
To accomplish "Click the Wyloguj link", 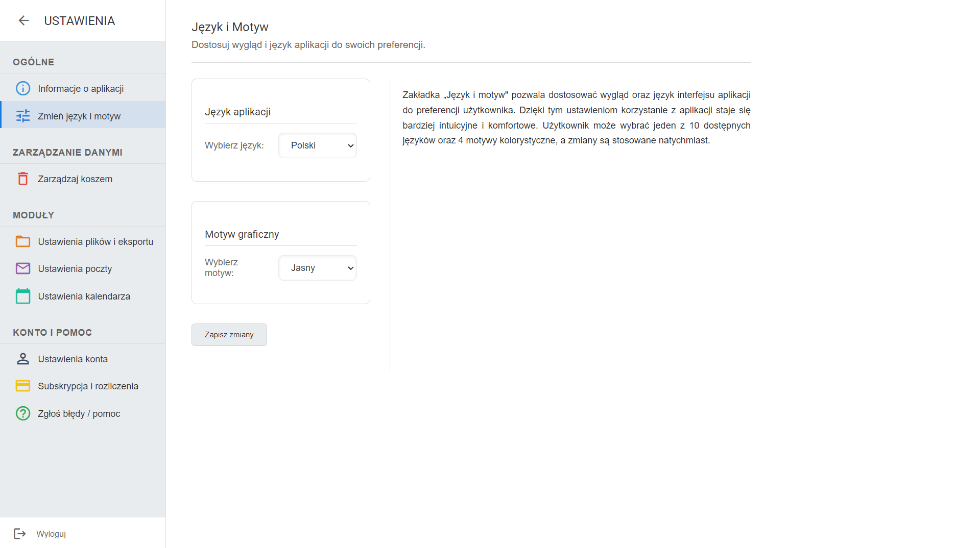I will pos(51,534).
